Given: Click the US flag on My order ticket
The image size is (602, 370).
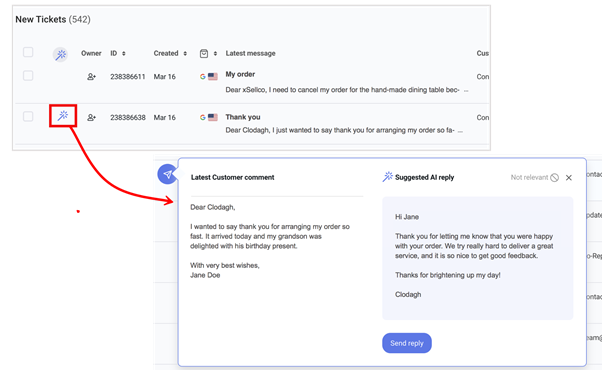Looking at the screenshot, I should pyautogui.click(x=213, y=77).
